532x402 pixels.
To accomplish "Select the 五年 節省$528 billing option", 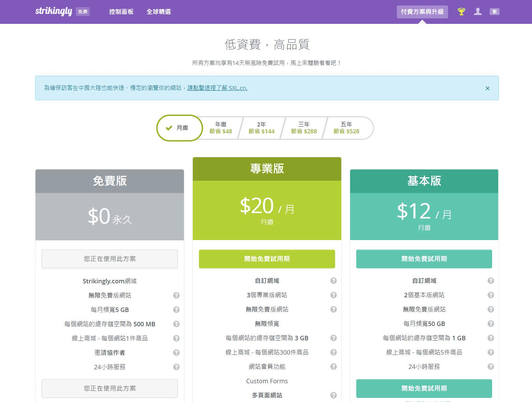I will coord(346,128).
